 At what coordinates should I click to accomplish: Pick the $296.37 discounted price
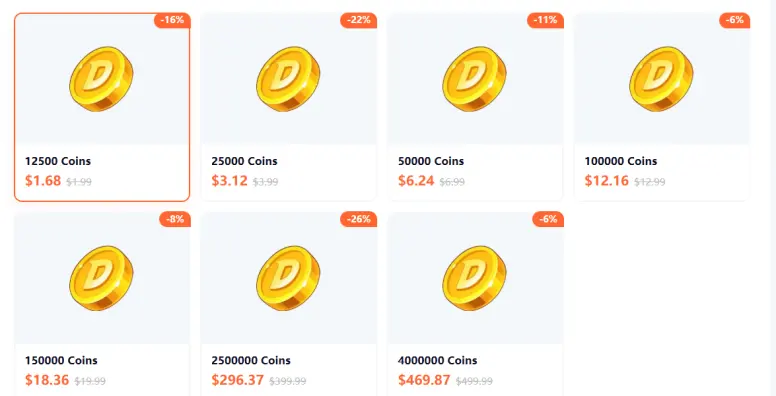[238, 380]
